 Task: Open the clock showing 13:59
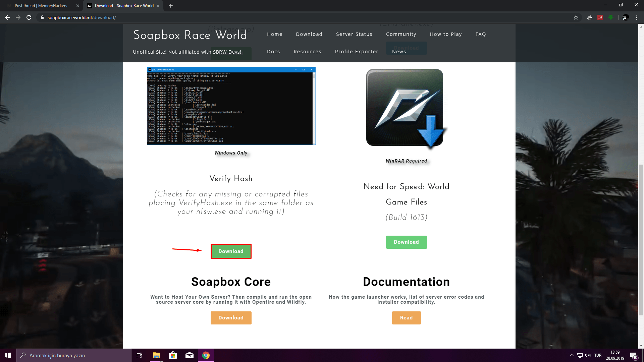(x=615, y=355)
